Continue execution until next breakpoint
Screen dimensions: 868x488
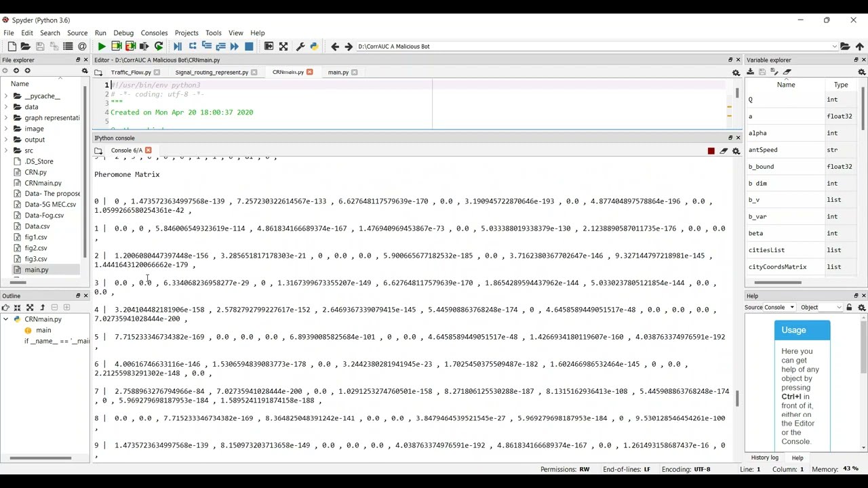235,46
